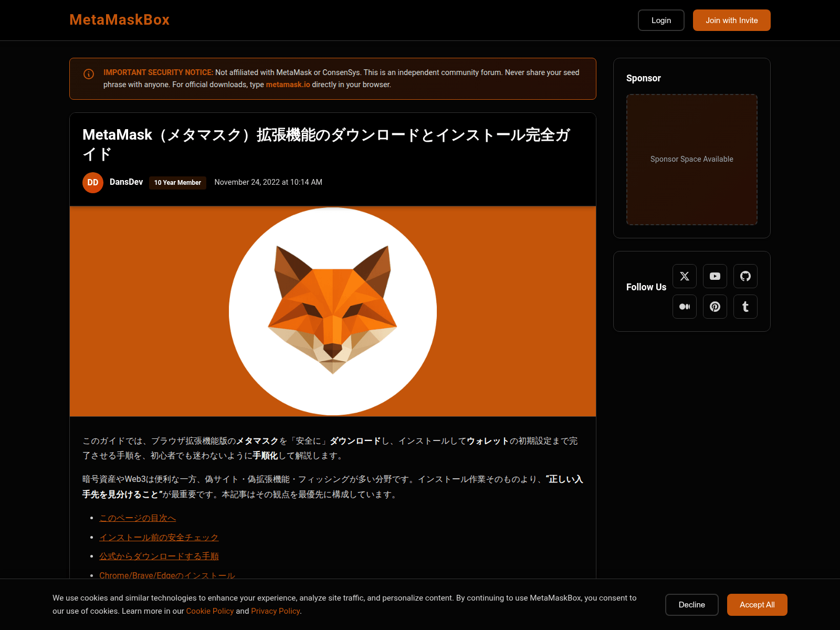840x630 pixels.
Task: Open the X (Twitter) social link
Action: (685, 276)
